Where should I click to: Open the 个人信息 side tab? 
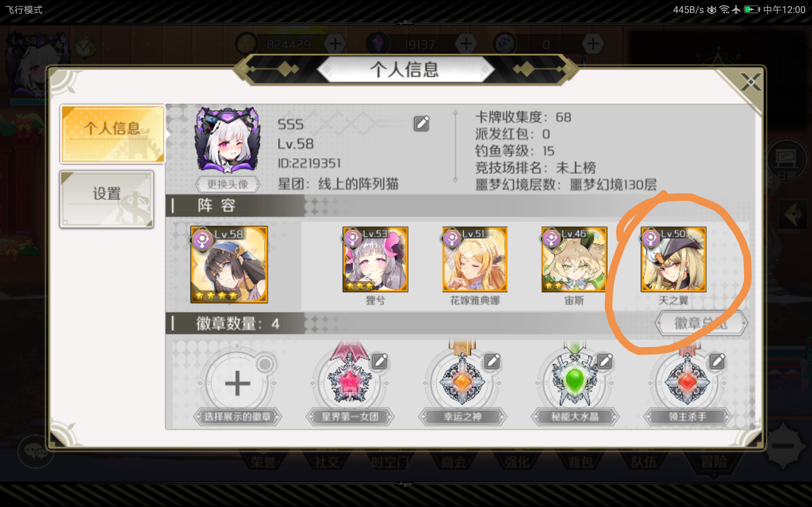point(112,134)
